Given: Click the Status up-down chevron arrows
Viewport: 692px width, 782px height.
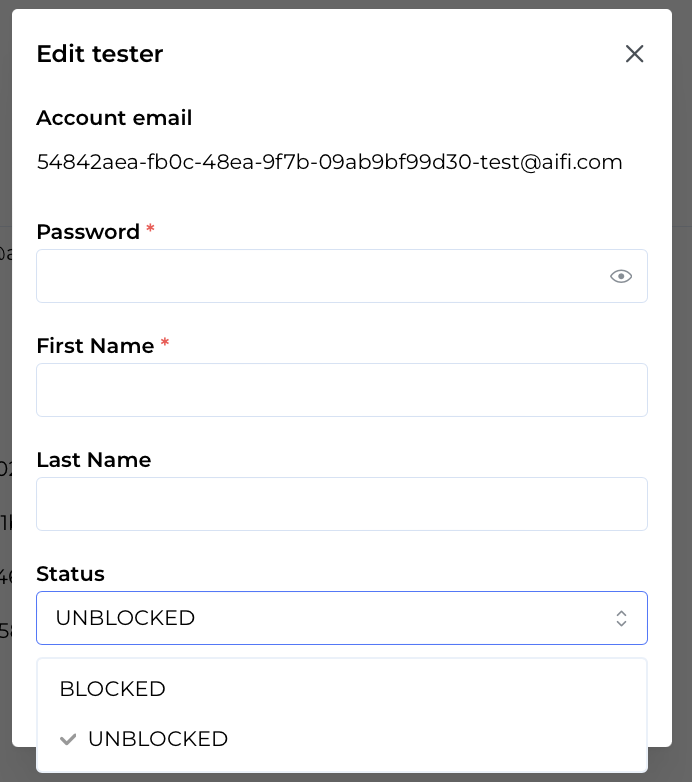Looking at the screenshot, I should [x=621, y=618].
